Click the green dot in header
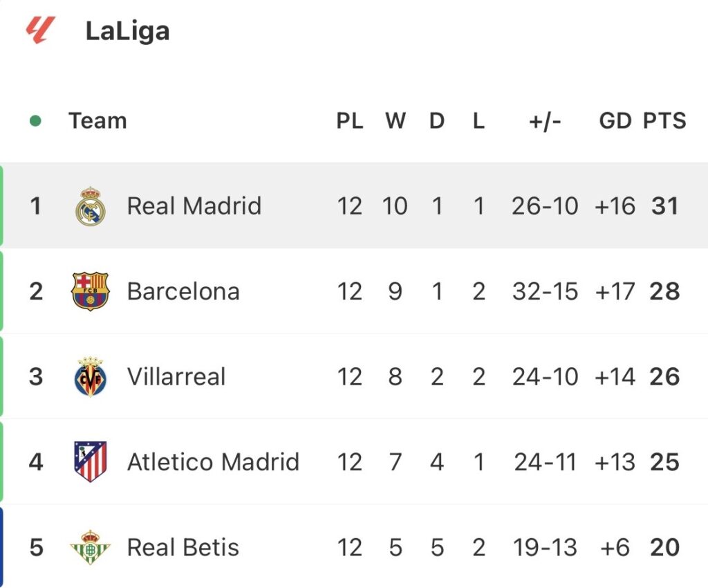Viewport: 708px width, 588px height. pyautogui.click(x=35, y=122)
